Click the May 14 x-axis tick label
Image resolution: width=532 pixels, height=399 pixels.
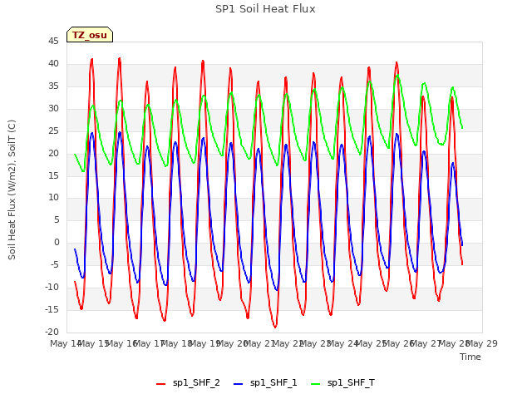[x=65, y=343]
